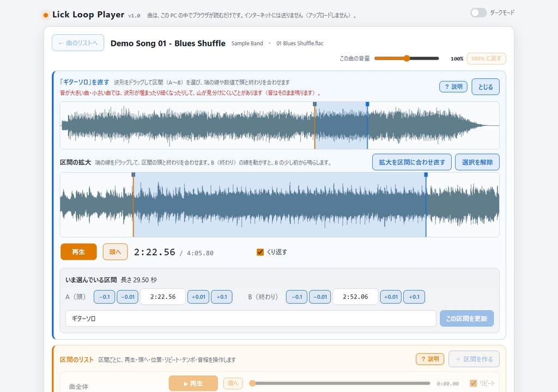Clear selection with 選択を解除 button
The height and width of the screenshot is (392, 558).
click(477, 162)
